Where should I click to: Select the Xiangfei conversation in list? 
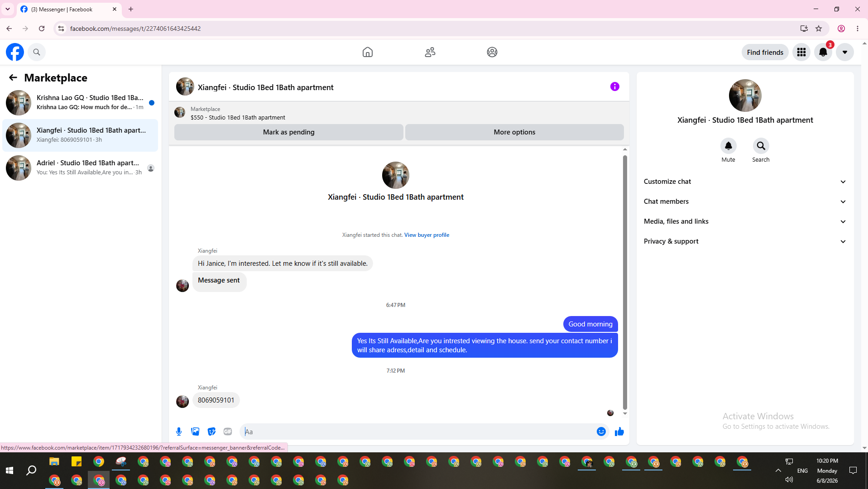click(x=80, y=135)
